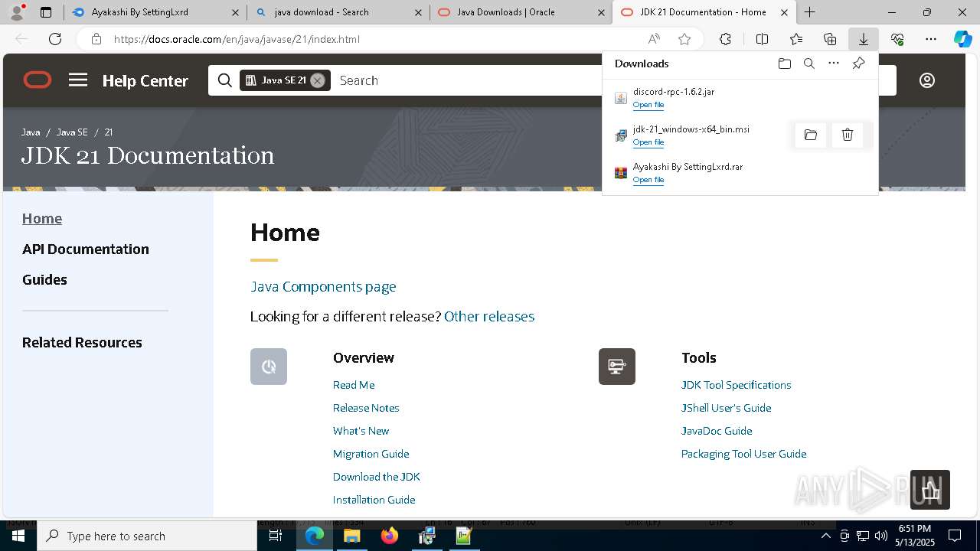This screenshot has width=980, height=551.
Task: Open the Download the JDK link
Action: 376,477
